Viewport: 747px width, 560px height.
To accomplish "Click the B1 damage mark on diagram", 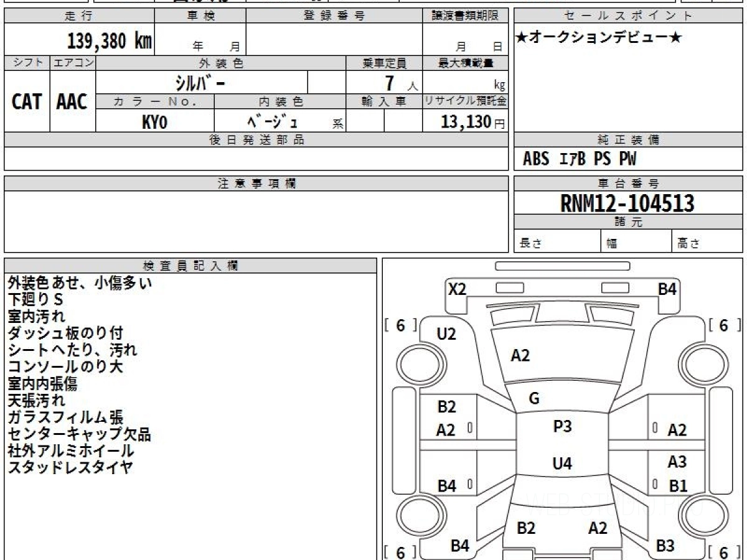I will 678,485.
